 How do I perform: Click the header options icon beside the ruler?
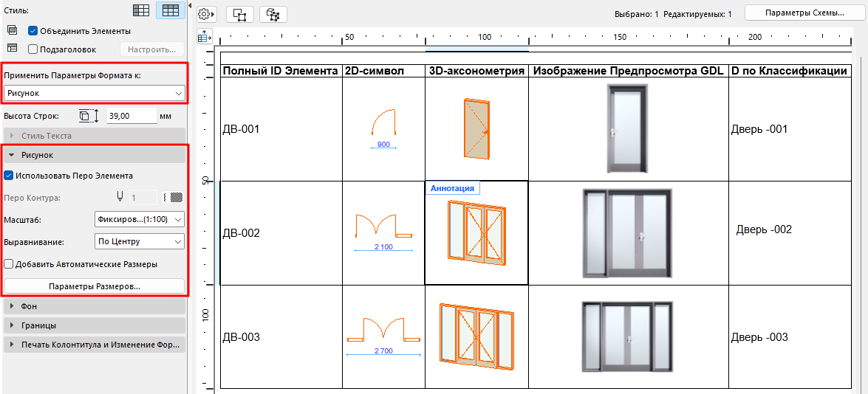click(205, 37)
